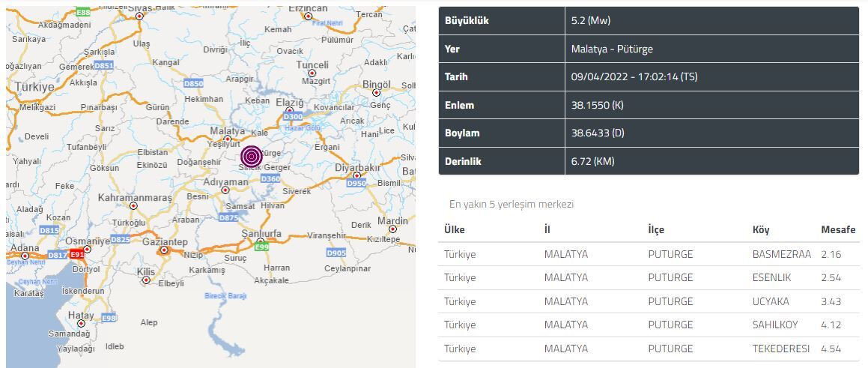Click the Şanlıurfa city marker
Viewport: 868px width, 368px height.
261,242
